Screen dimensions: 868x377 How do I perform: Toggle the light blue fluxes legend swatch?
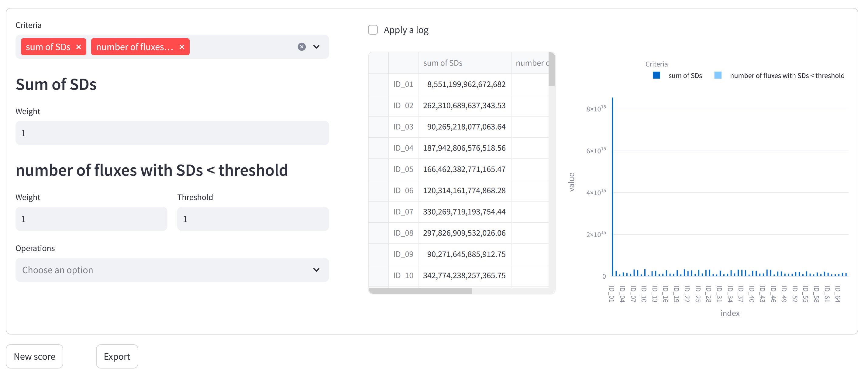click(718, 75)
